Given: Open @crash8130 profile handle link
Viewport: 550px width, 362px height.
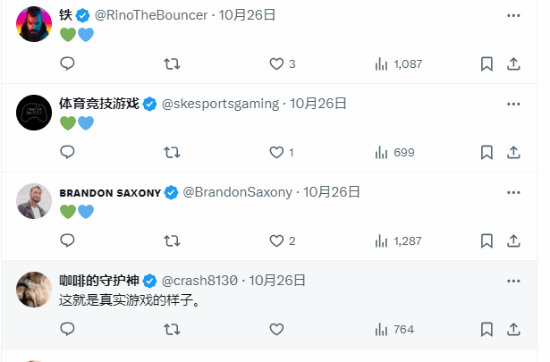Looking at the screenshot, I should (200, 281).
